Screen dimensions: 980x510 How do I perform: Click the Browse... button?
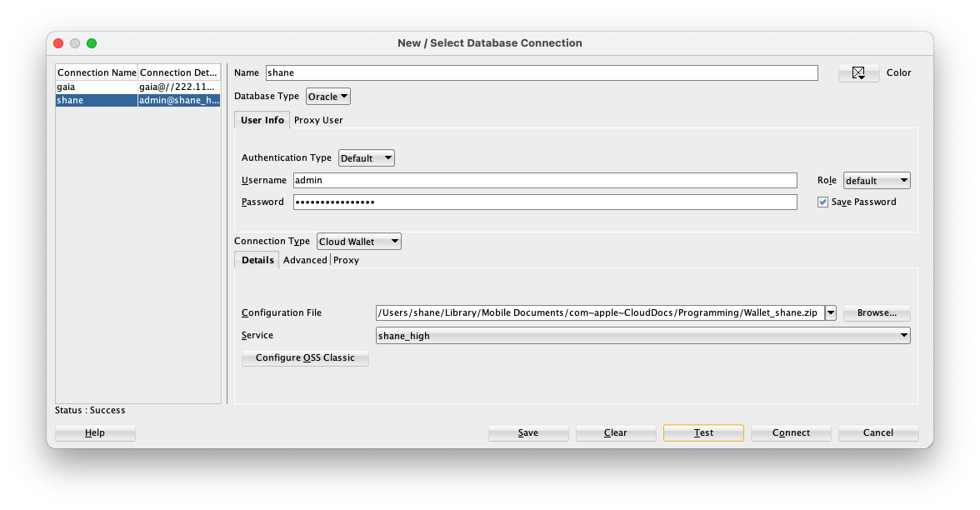[x=877, y=312]
